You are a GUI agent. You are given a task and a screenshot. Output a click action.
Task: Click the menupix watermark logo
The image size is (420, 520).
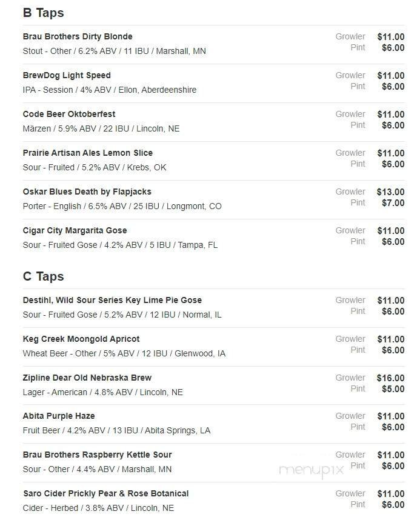pyautogui.click(x=311, y=470)
